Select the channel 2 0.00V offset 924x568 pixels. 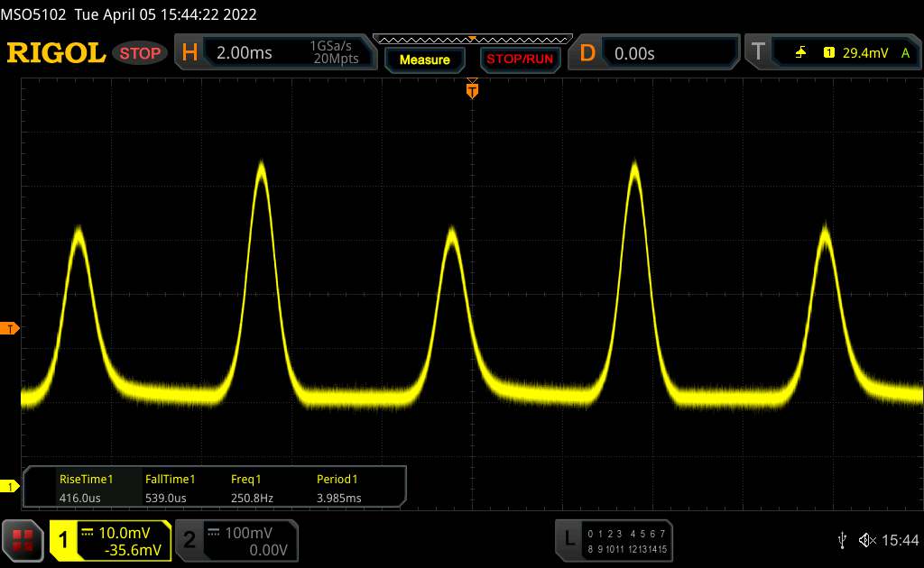(x=268, y=550)
